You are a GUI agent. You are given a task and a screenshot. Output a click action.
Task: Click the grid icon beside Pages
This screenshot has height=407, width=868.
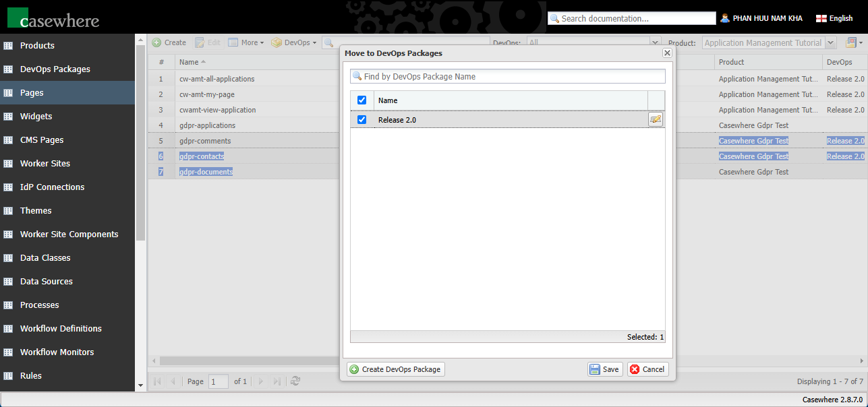(8, 93)
